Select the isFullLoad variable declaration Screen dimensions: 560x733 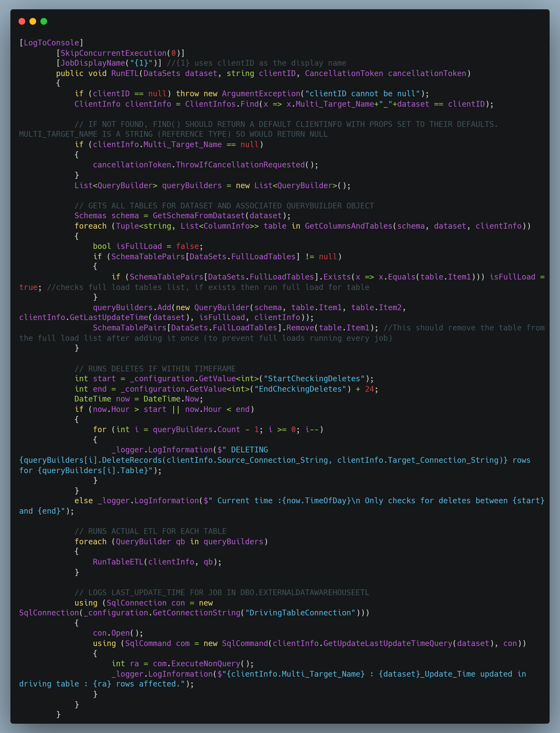coord(139,246)
